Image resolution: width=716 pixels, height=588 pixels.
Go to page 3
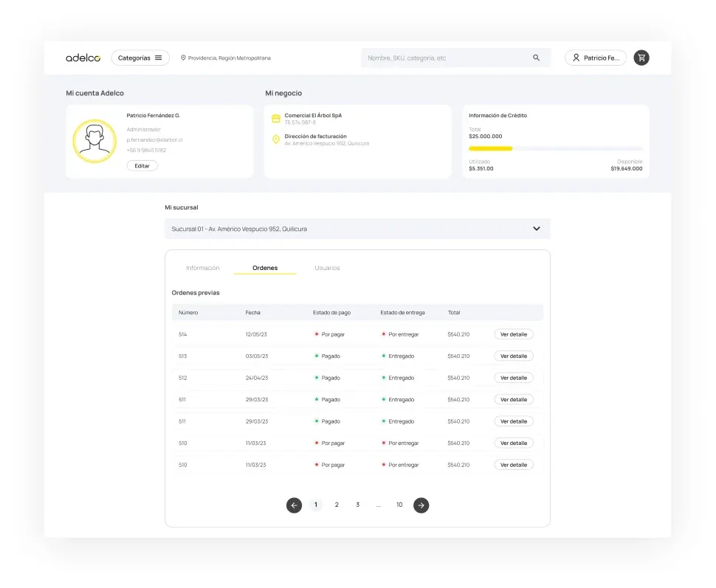(357, 505)
